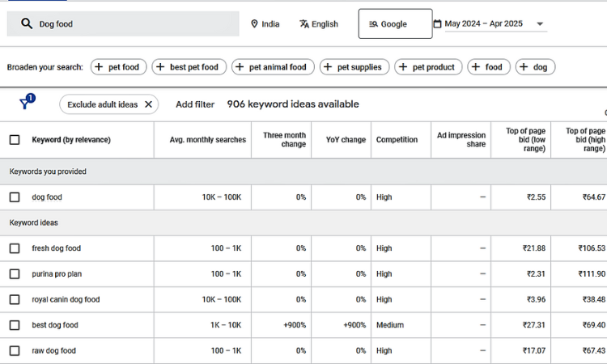Click the translate language icon next to English
Viewport: 607px width, 364px height.
pyautogui.click(x=304, y=24)
